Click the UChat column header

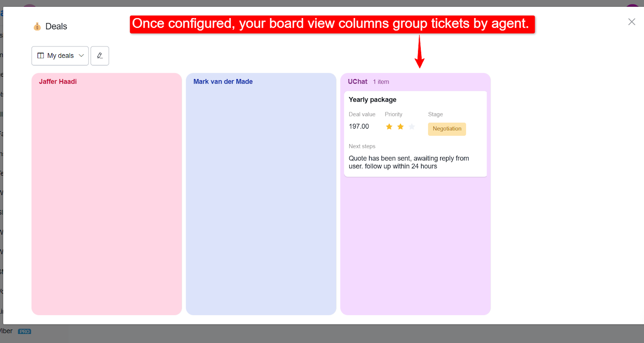[357, 82]
